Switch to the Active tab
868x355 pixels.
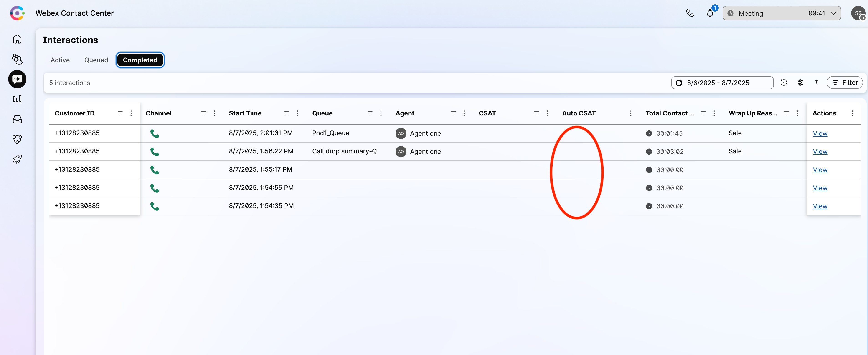pos(60,60)
